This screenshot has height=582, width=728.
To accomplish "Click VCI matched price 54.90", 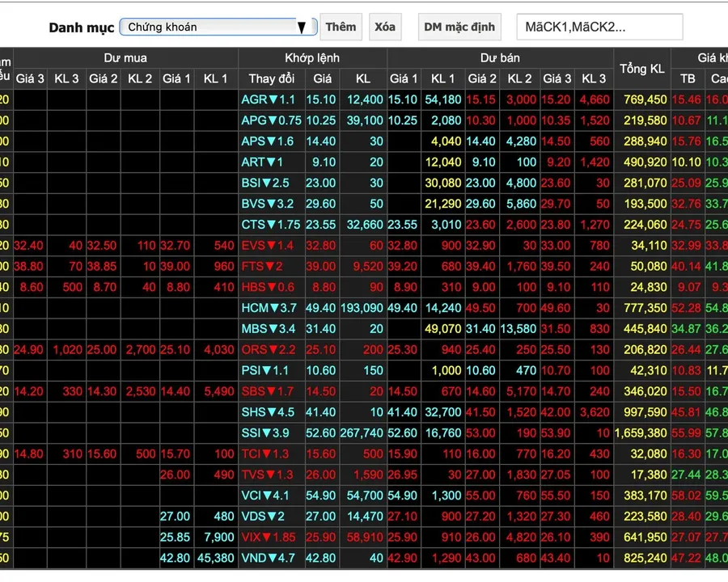I will click(x=321, y=496).
